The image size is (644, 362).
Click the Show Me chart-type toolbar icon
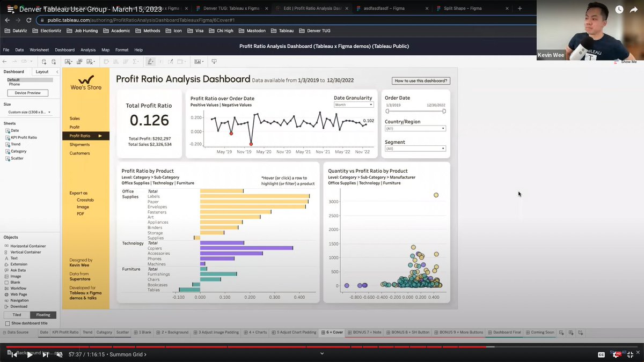click(x=198, y=62)
